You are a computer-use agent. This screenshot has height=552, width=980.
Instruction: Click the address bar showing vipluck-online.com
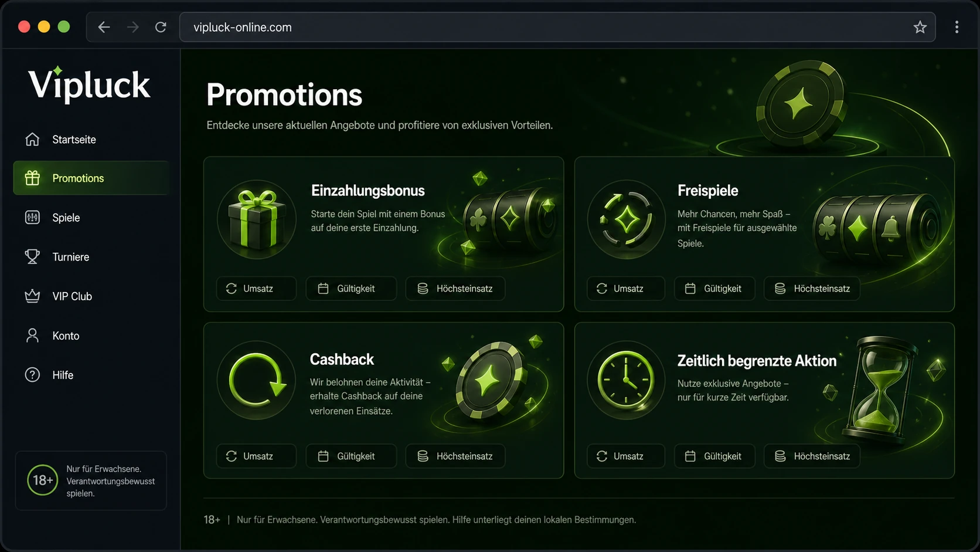[557, 27]
